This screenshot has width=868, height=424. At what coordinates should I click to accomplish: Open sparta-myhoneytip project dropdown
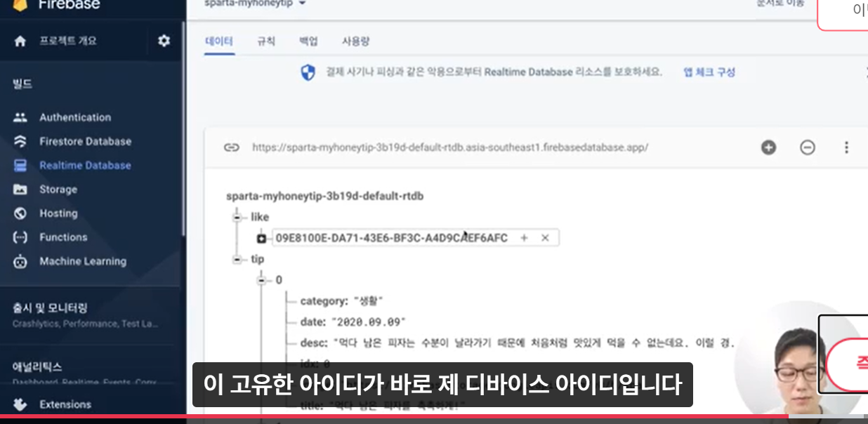255,4
